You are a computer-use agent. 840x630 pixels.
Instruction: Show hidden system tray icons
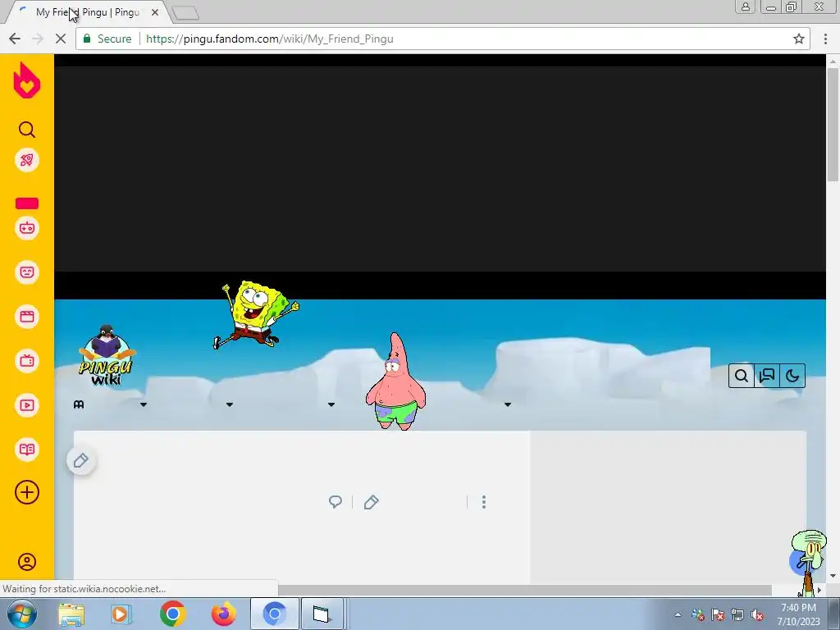coord(678,614)
